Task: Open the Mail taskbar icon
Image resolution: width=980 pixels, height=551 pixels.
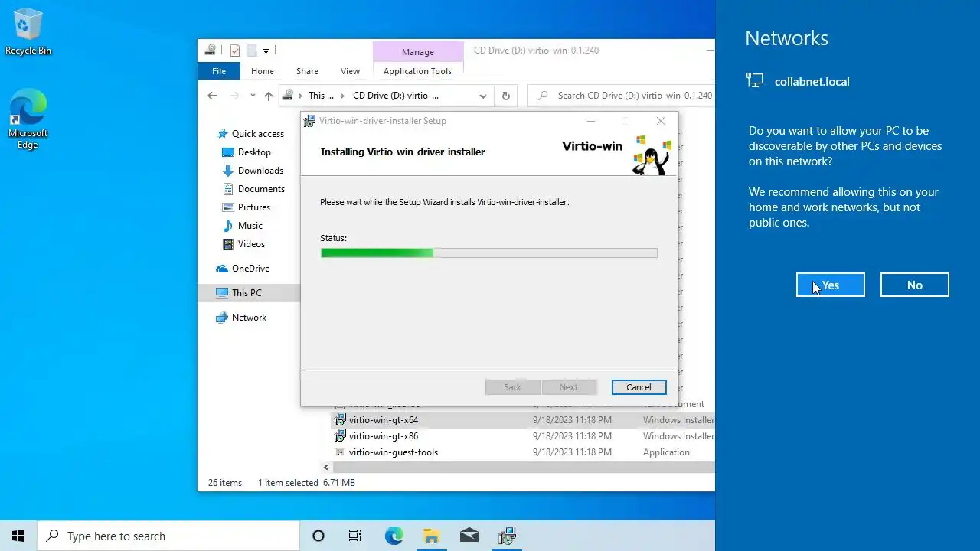Action: [x=469, y=536]
